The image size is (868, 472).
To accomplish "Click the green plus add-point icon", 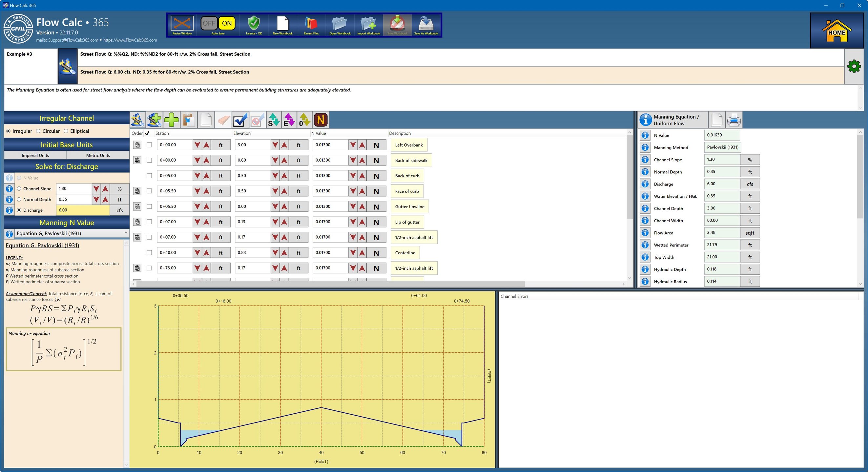I will tap(172, 120).
